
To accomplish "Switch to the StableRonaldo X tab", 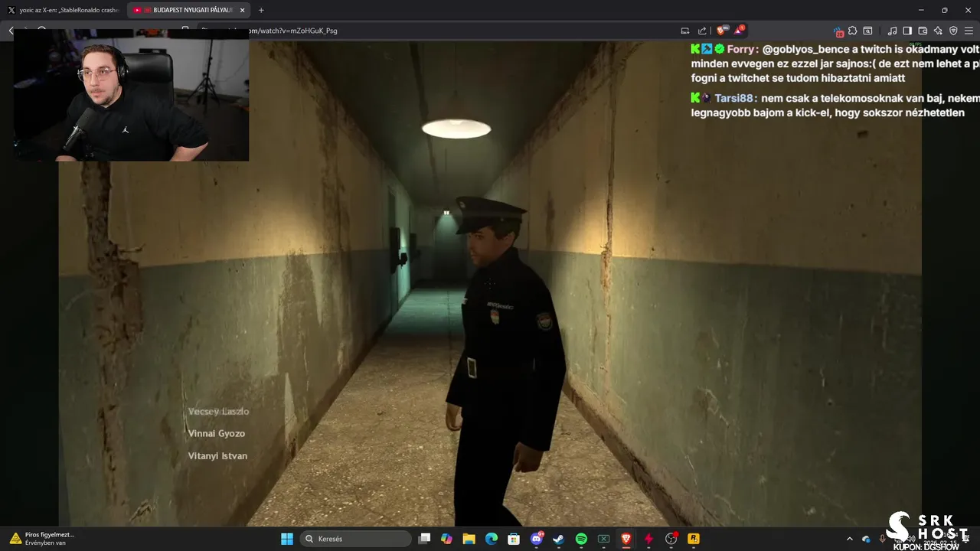I will coord(64,10).
